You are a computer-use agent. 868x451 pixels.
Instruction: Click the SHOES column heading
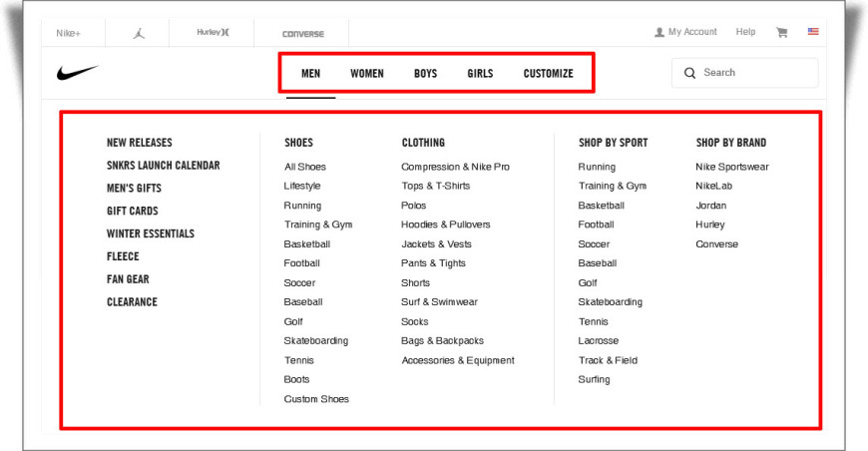(x=298, y=143)
